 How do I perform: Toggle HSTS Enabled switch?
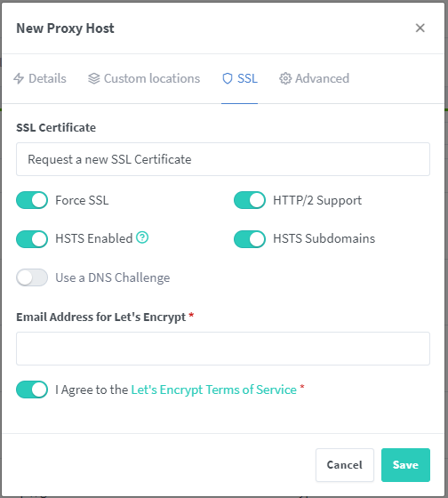(x=32, y=239)
